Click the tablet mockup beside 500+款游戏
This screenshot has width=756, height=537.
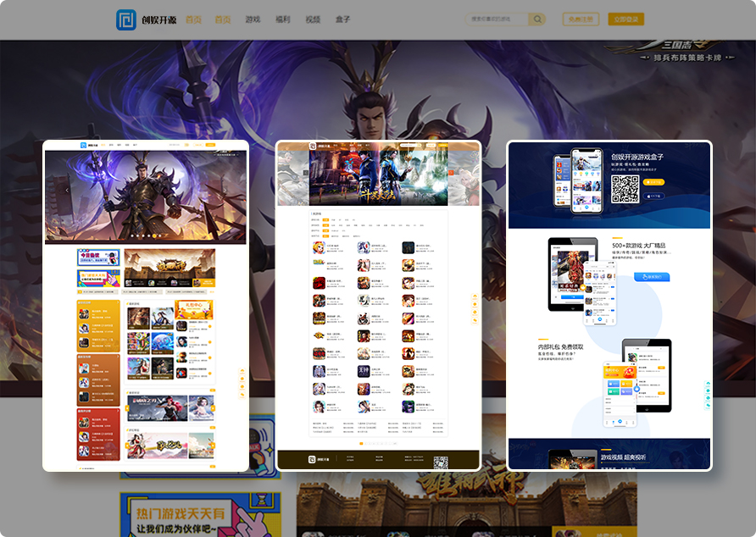(x=573, y=274)
